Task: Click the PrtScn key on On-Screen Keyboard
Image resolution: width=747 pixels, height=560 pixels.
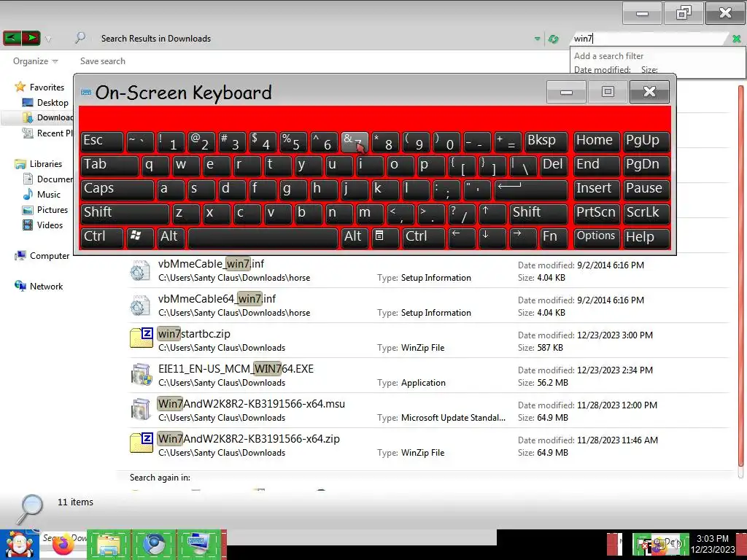Action: (x=597, y=213)
